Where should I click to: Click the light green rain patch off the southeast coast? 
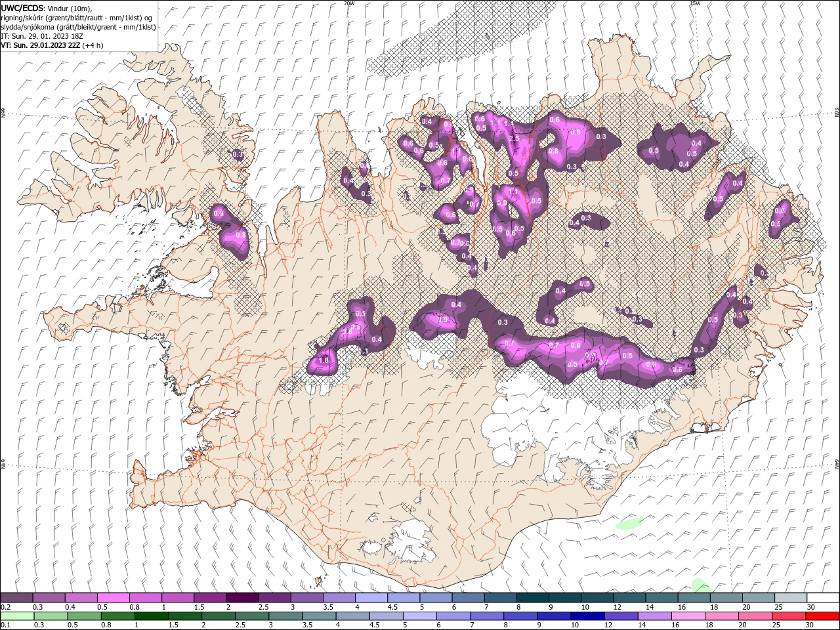(x=629, y=523)
